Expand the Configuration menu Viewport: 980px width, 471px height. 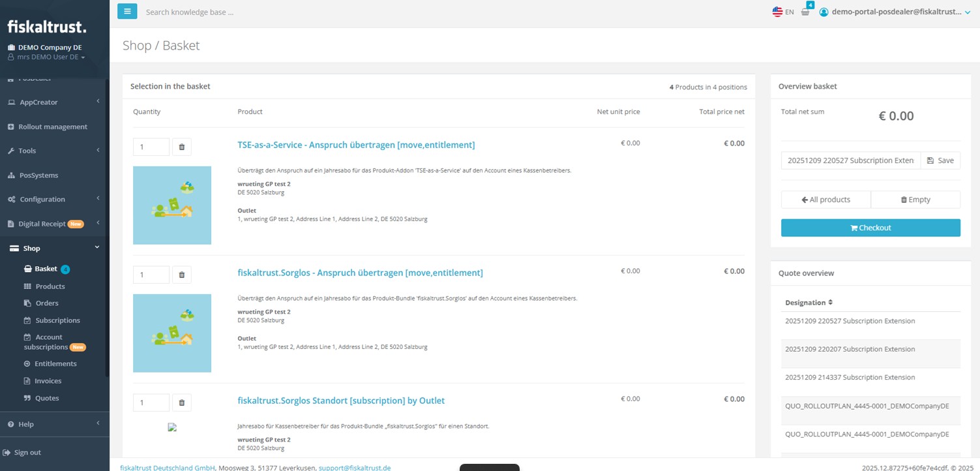point(41,199)
